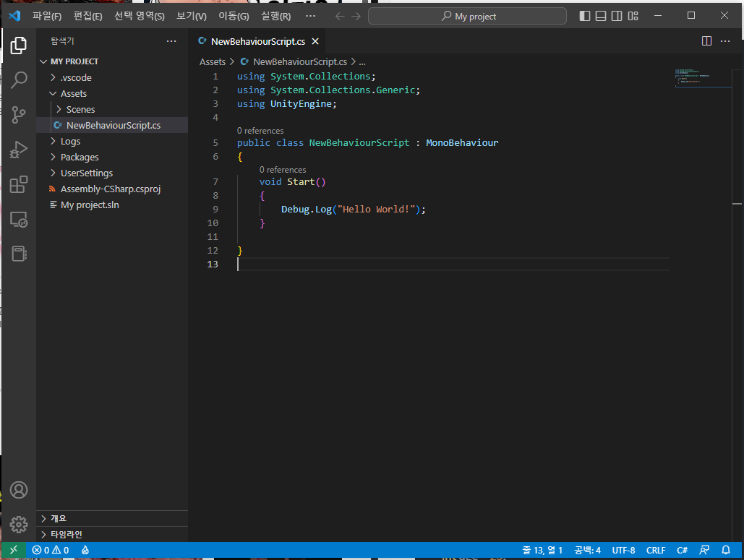The width and height of the screenshot is (744, 560).
Task: Collapse the MY PROJECT root folder
Action: (x=112, y=61)
